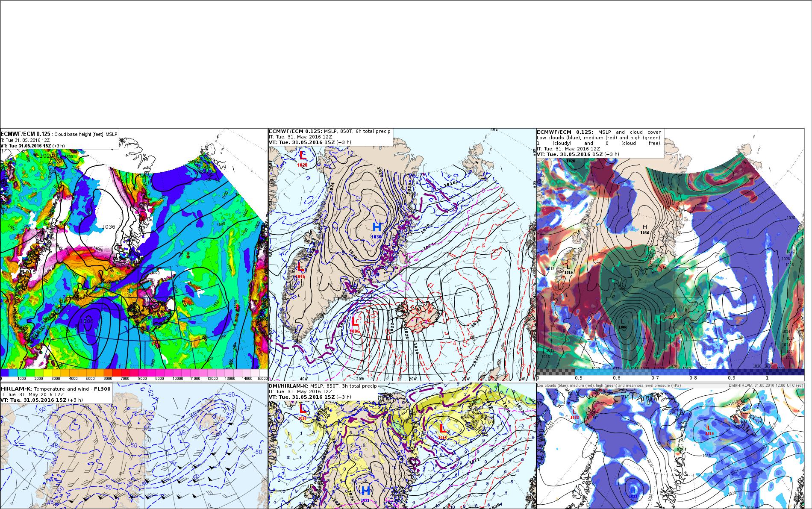The image size is (812, 509).
Task: Click the 'MSLP, 850T, 3h total precip' title
Action: 344,386
